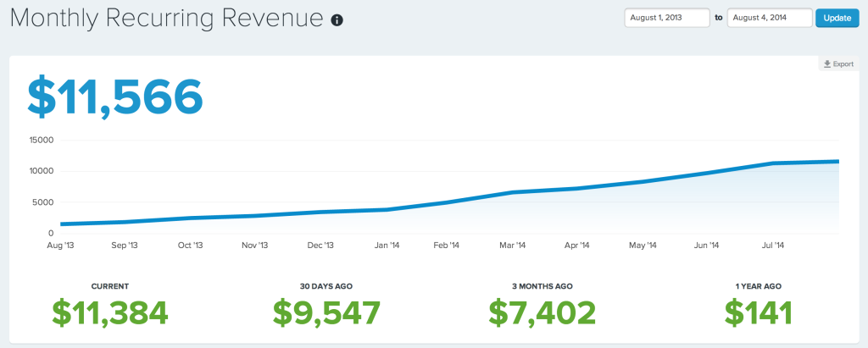Click the info icon beside Monthly Recurring Revenue
The image size is (868, 348).
[x=337, y=19]
